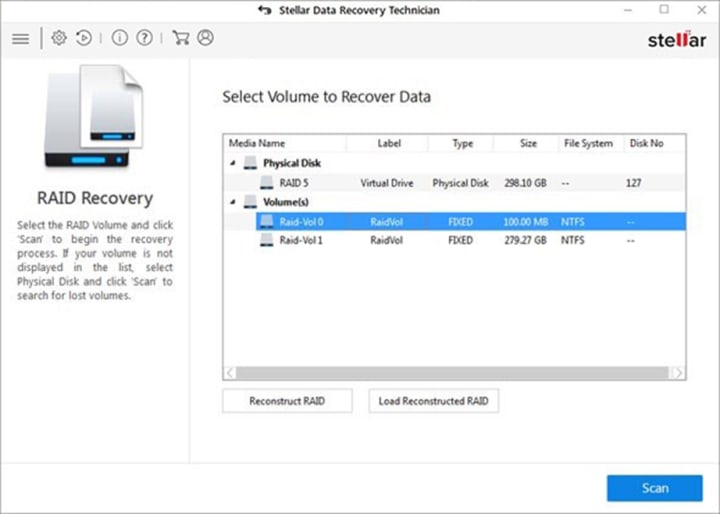This screenshot has width=720, height=514.
Task: Click the Raid-Vol 0 drive icon
Action: point(267,222)
